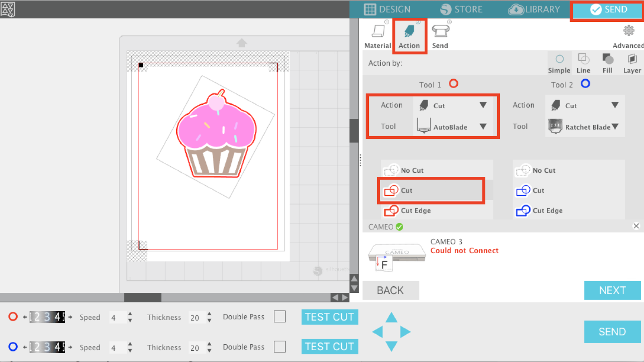
Task: Click the BACK button
Action: [390, 290]
